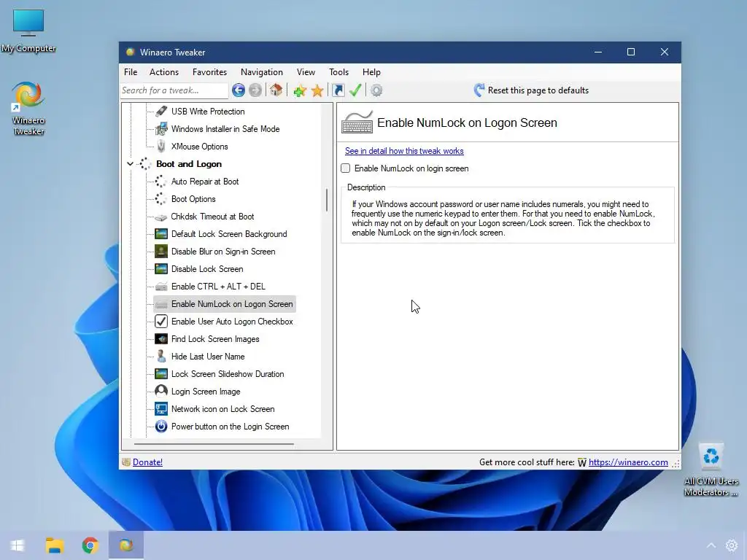Image resolution: width=747 pixels, height=560 pixels.
Task: Select Enable NumLock on Logon Screen item
Action: tap(231, 304)
